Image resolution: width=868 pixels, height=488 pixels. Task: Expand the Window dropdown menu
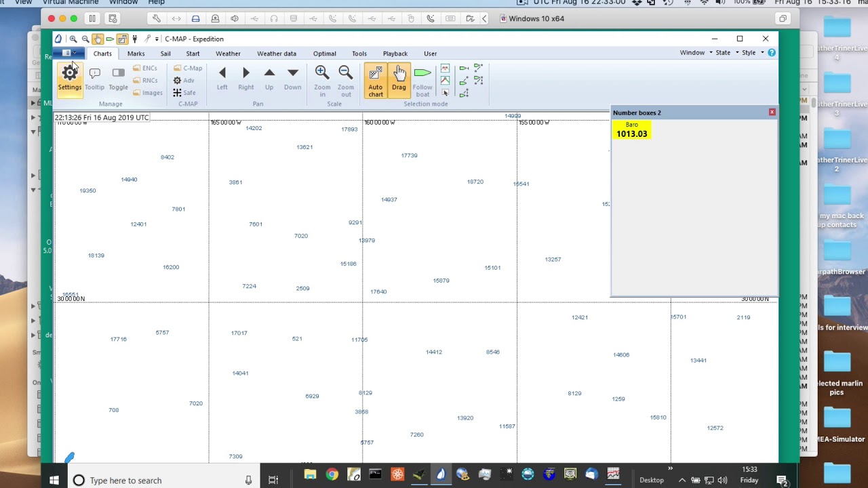tap(696, 53)
